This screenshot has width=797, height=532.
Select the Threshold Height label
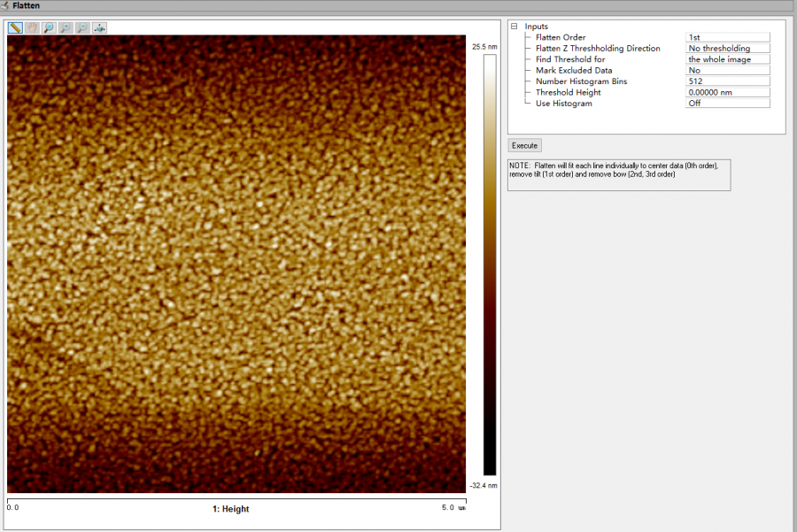pyautogui.click(x=569, y=92)
